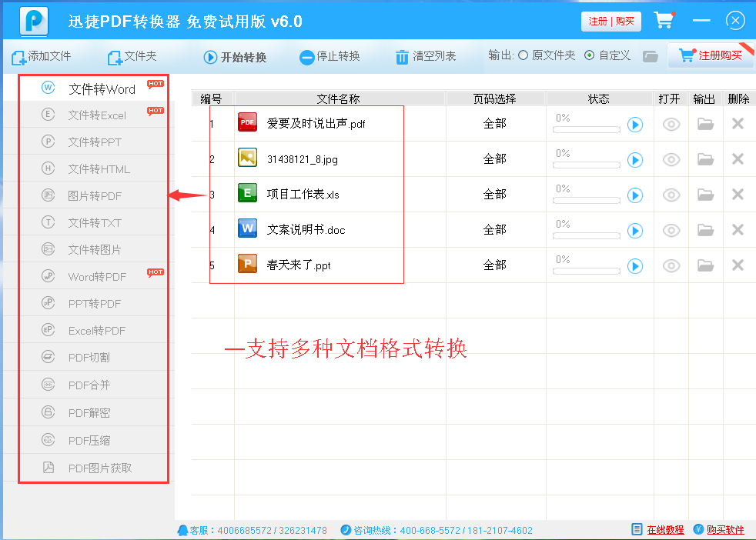Viewport: 756px width, 540px height.
Task: Click the 文件名称 column header
Action: tap(339, 98)
